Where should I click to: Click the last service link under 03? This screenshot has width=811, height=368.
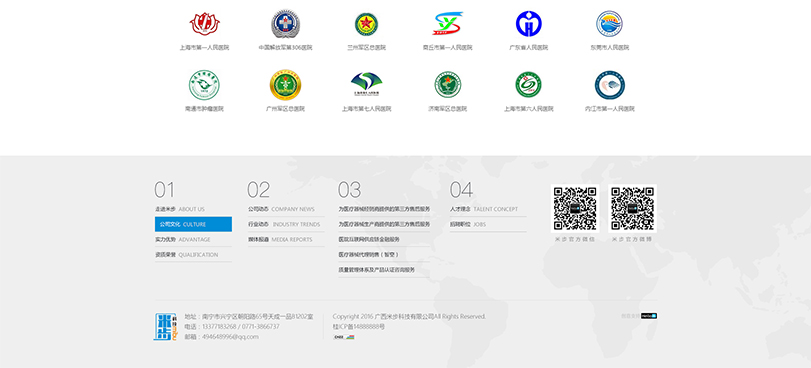click(x=377, y=270)
